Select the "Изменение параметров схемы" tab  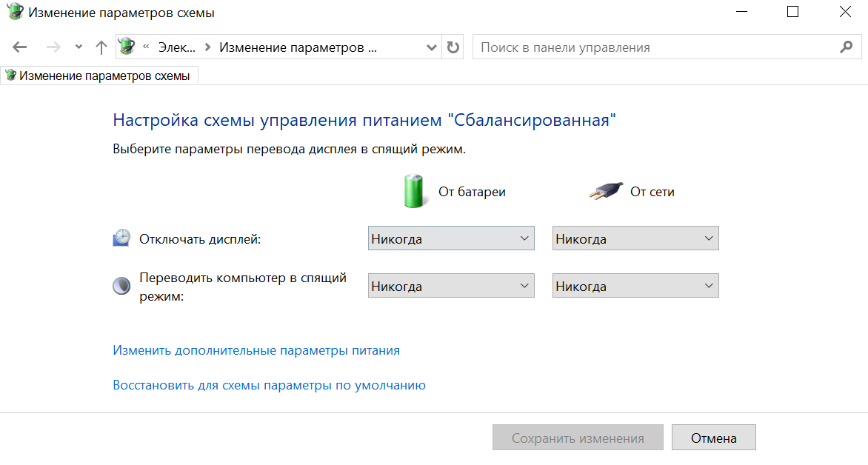click(x=99, y=76)
